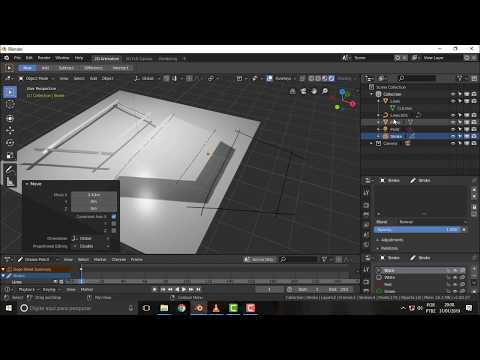
Task: Toggle the Constraint Axis Y checkbox
Action: click(114, 223)
